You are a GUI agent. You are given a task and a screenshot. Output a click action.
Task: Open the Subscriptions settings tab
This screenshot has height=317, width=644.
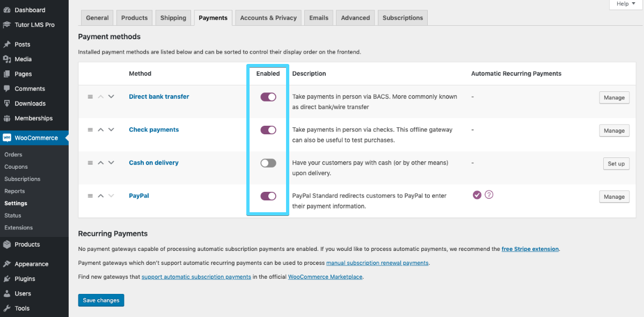tap(402, 18)
